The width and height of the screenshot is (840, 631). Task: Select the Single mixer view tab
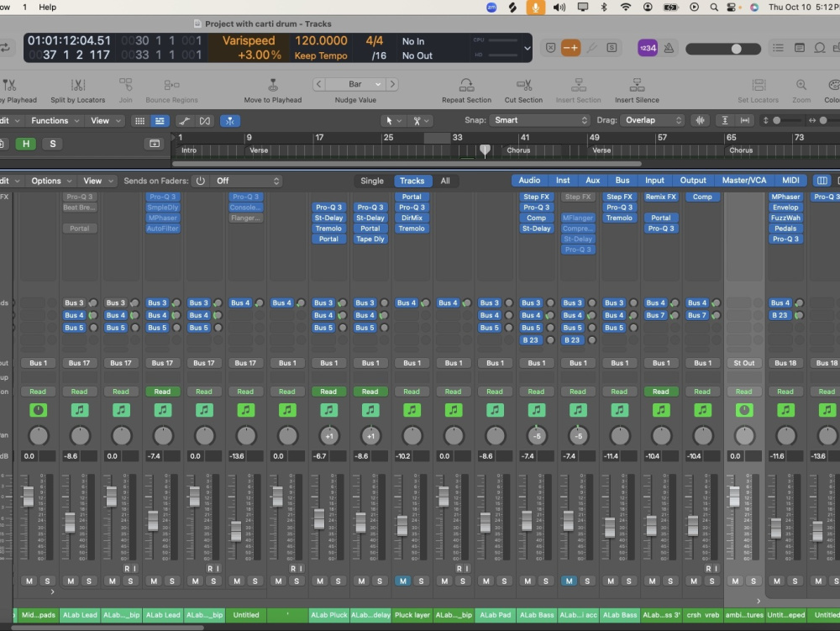pos(372,181)
